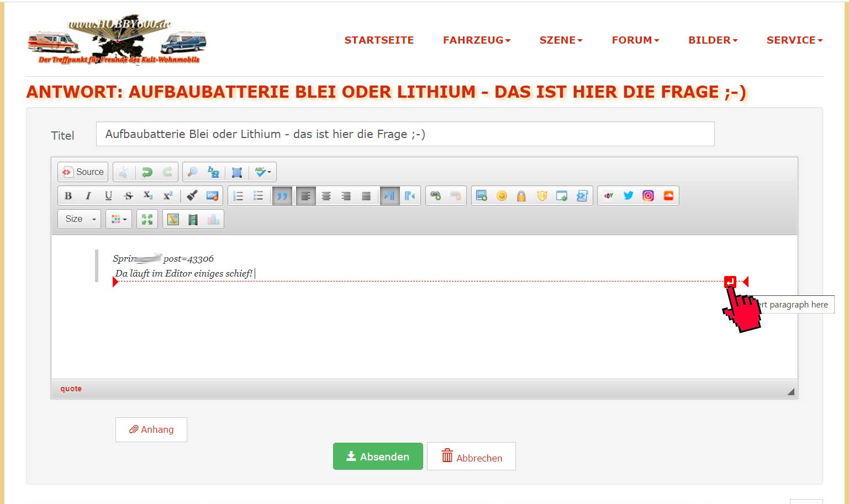Click the Instagram embed icon
Screen dimensions: 849x504
648,196
